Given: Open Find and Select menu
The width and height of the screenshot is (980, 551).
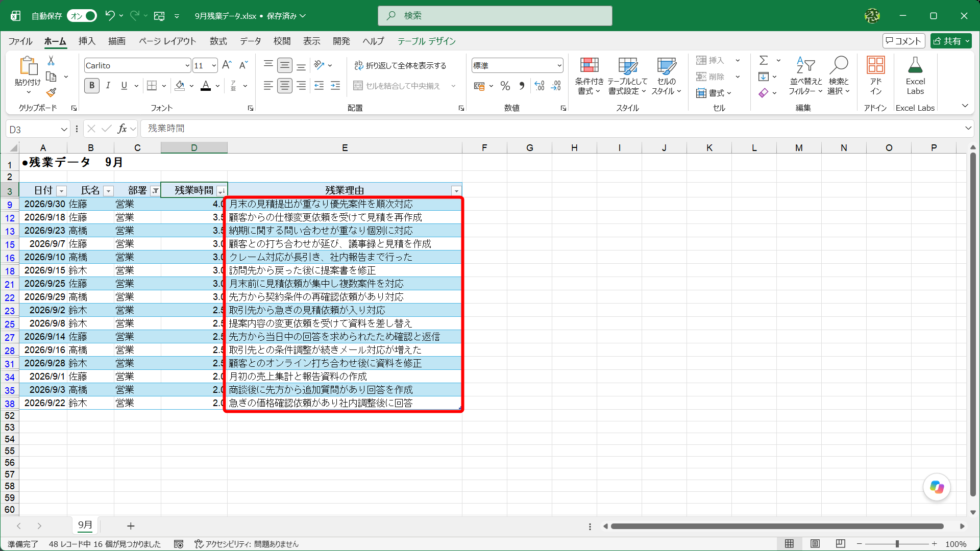Looking at the screenshot, I should point(839,76).
